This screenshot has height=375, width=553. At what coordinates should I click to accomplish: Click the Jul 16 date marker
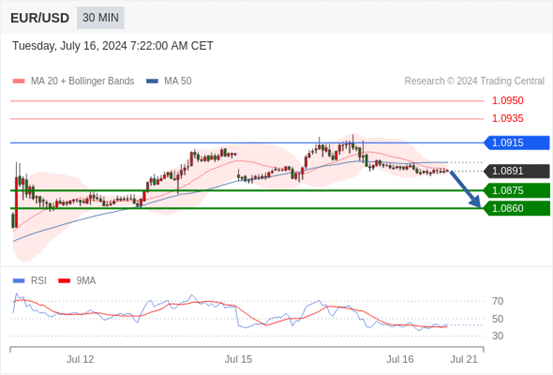click(400, 359)
